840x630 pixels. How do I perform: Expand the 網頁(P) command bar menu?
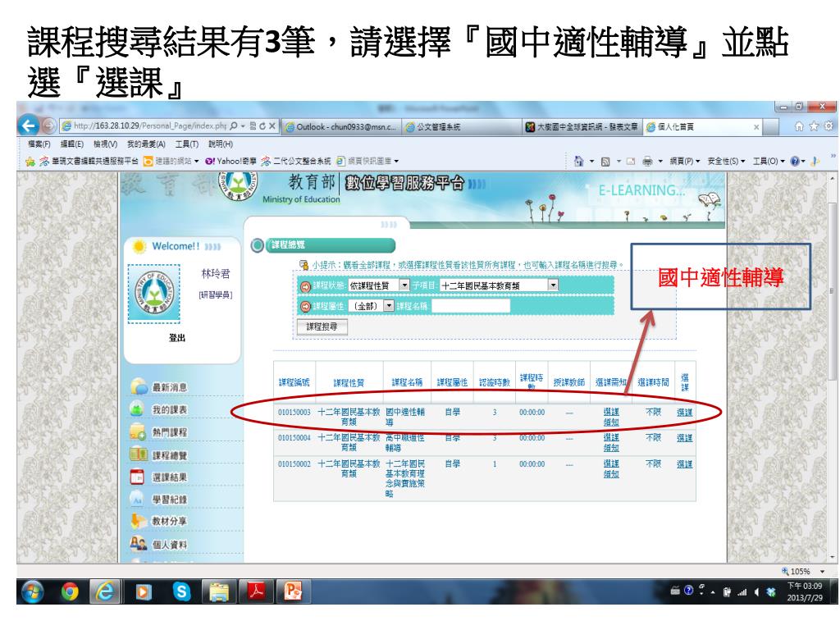pyautogui.click(x=685, y=161)
